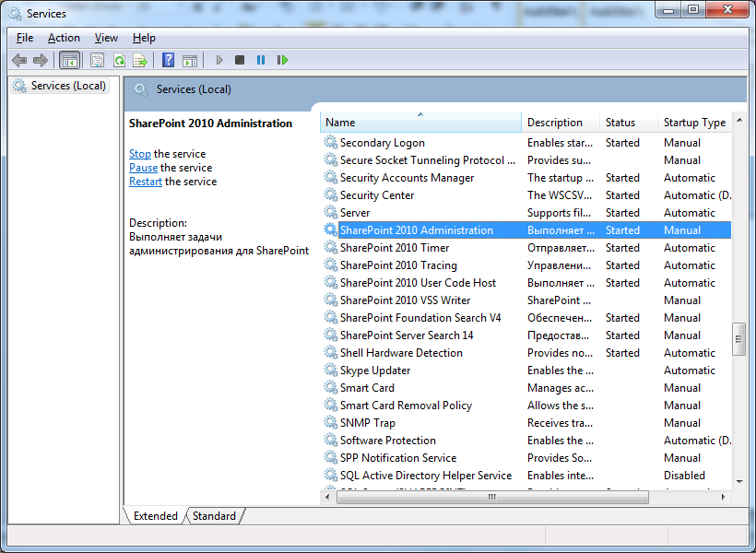Click Started status of Shell Hardware Detection
Viewport: 756px width, 553px height.
tap(622, 353)
